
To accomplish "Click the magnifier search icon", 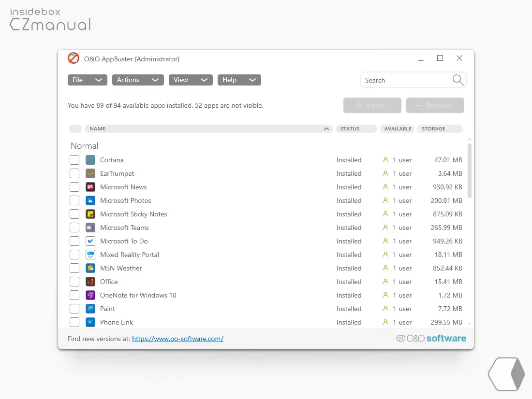I will point(458,80).
